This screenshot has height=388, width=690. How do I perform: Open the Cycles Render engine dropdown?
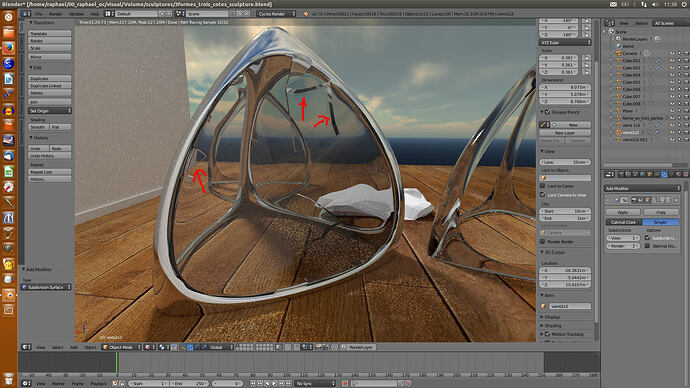[276, 14]
